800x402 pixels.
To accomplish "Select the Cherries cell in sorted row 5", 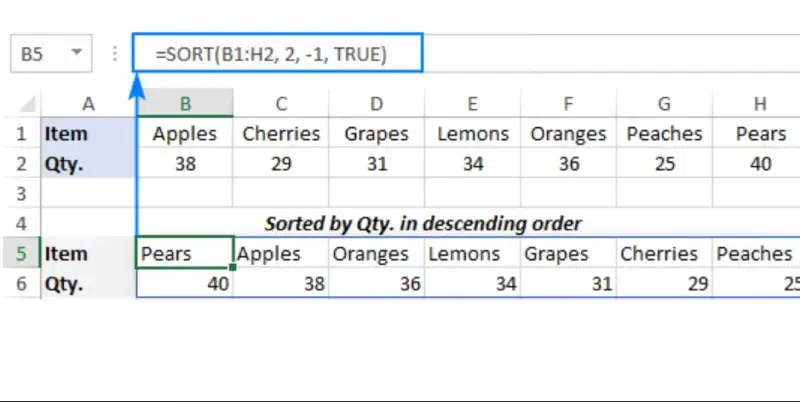I will click(663, 254).
